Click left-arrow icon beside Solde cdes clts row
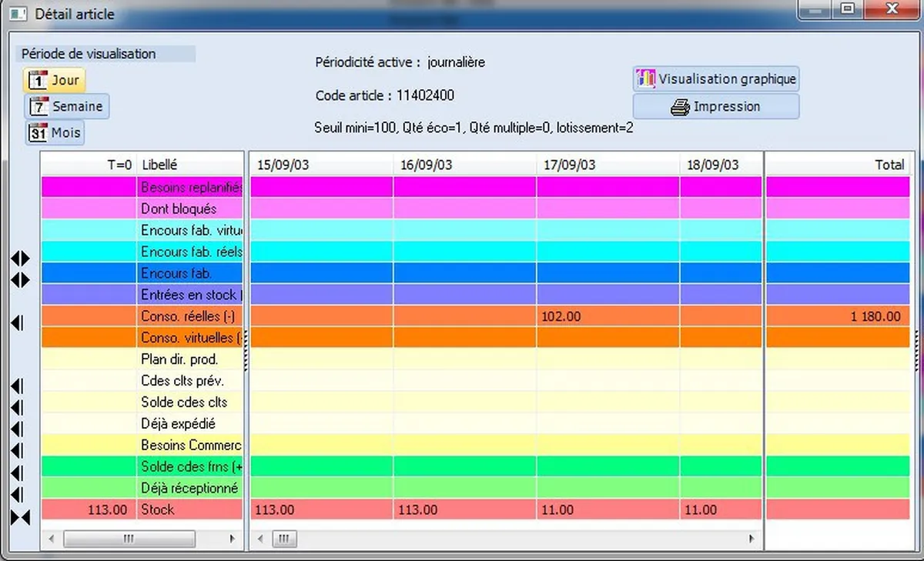924x561 pixels. pos(17,408)
